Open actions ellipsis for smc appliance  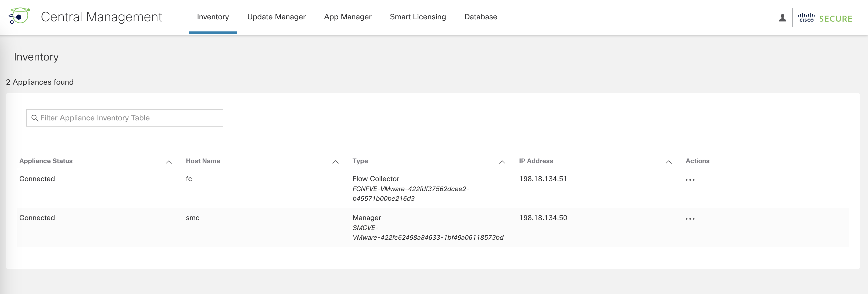click(690, 219)
